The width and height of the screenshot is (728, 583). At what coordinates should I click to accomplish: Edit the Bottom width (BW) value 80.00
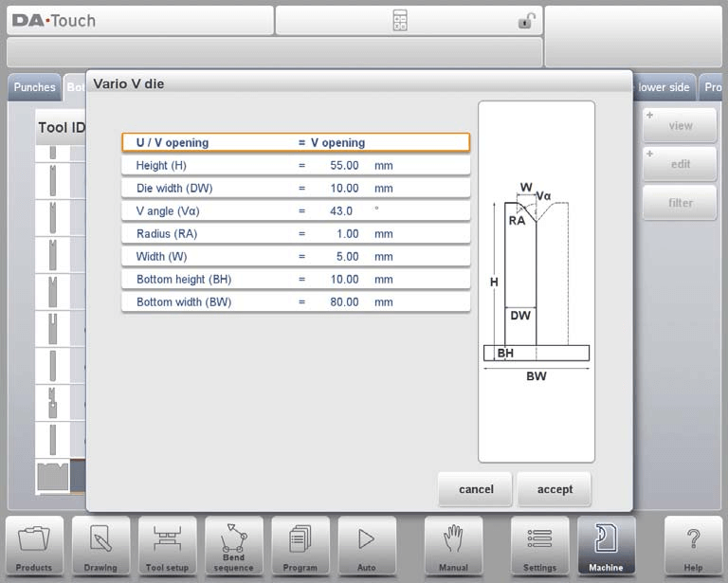(x=296, y=301)
